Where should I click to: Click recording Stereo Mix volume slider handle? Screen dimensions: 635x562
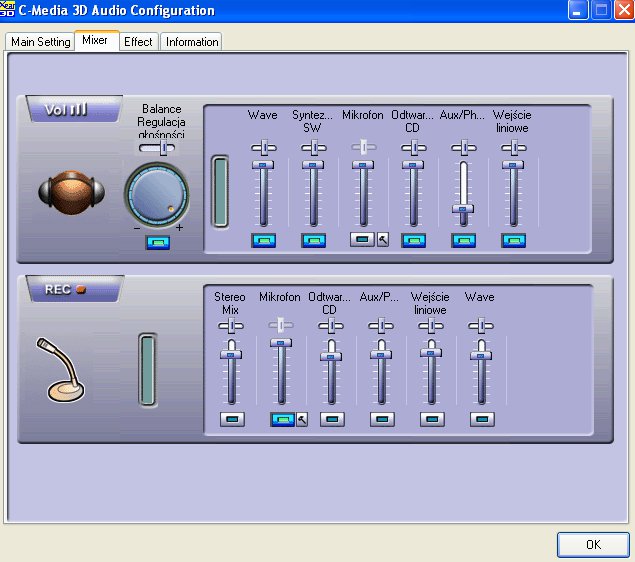point(231,355)
